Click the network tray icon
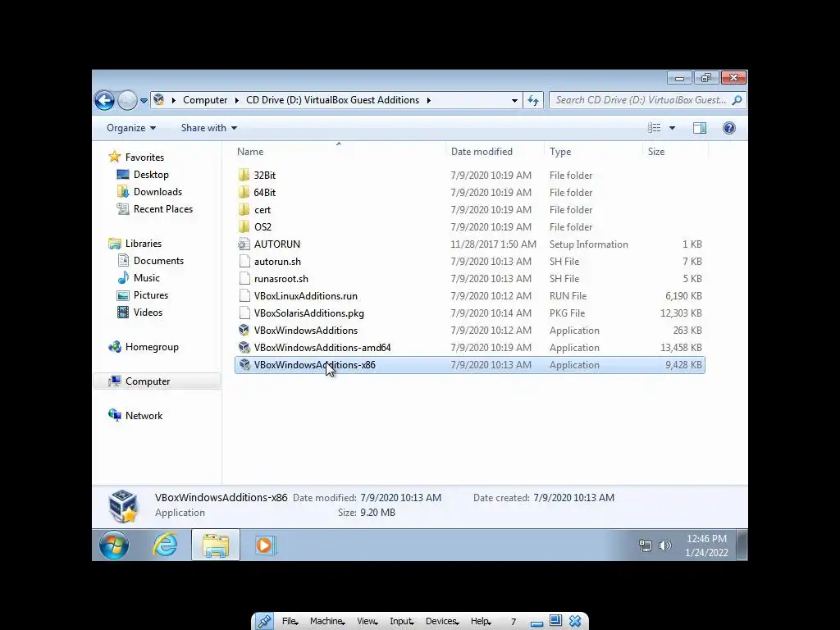The width and height of the screenshot is (840, 630). tap(646, 546)
